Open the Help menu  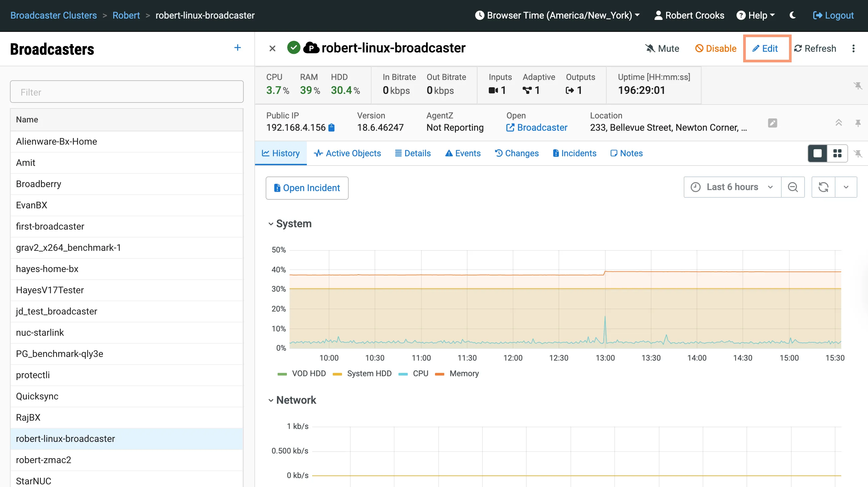click(755, 15)
